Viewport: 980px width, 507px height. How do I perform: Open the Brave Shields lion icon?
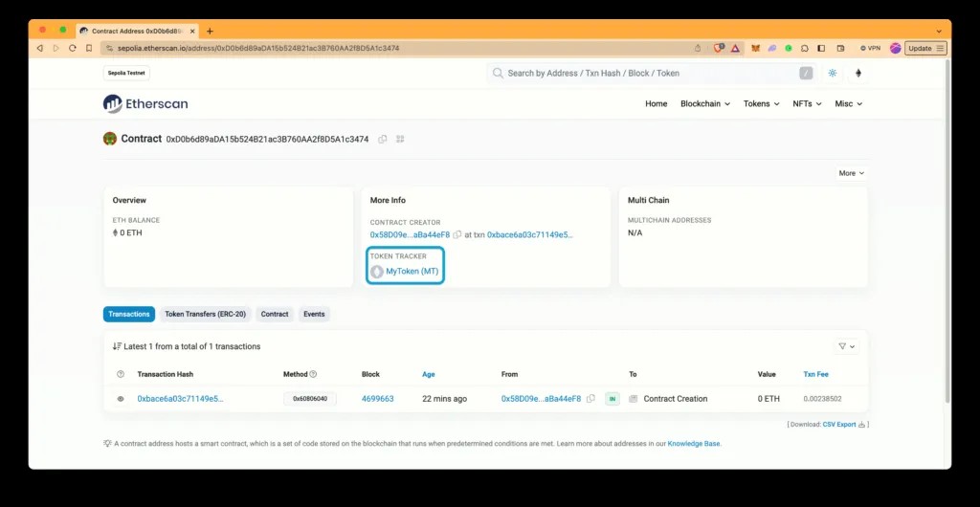(x=719, y=48)
